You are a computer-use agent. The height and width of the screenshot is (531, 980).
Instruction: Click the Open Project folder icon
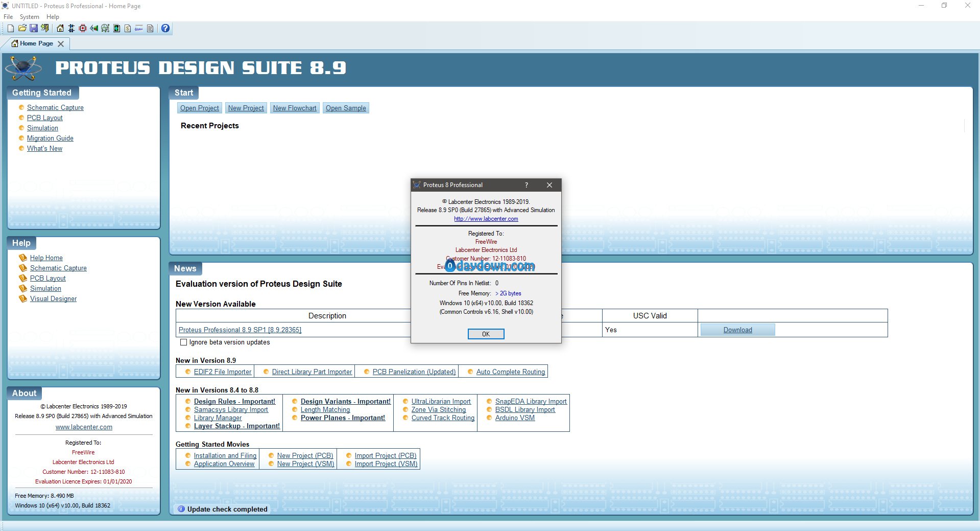[x=22, y=28]
